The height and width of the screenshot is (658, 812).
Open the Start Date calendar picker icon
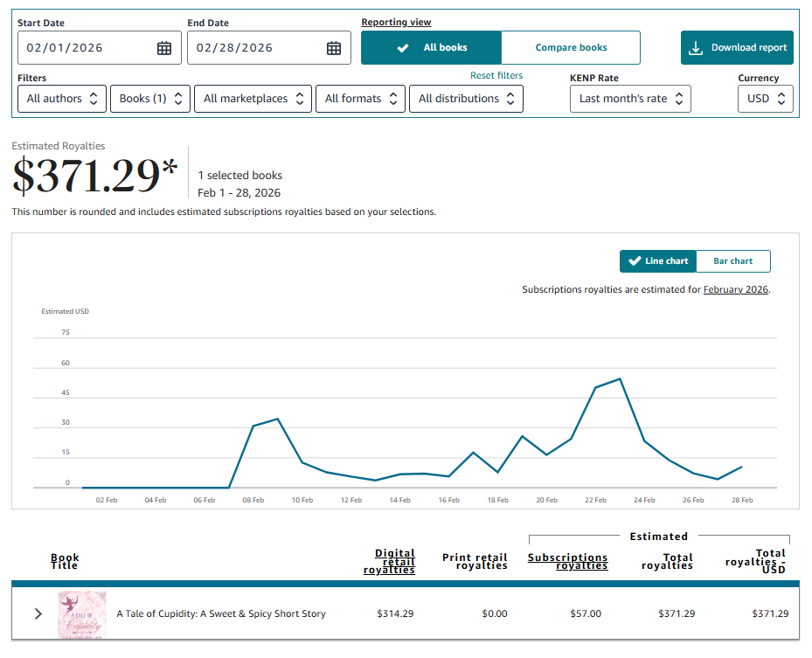click(x=164, y=48)
